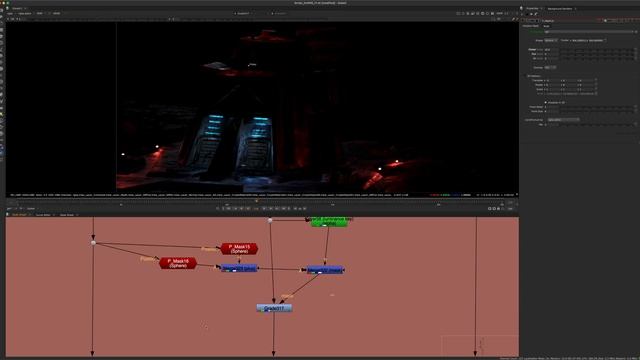640x360 pixels.
Task: Select the Viewer1 tab
Action: coord(17,8)
